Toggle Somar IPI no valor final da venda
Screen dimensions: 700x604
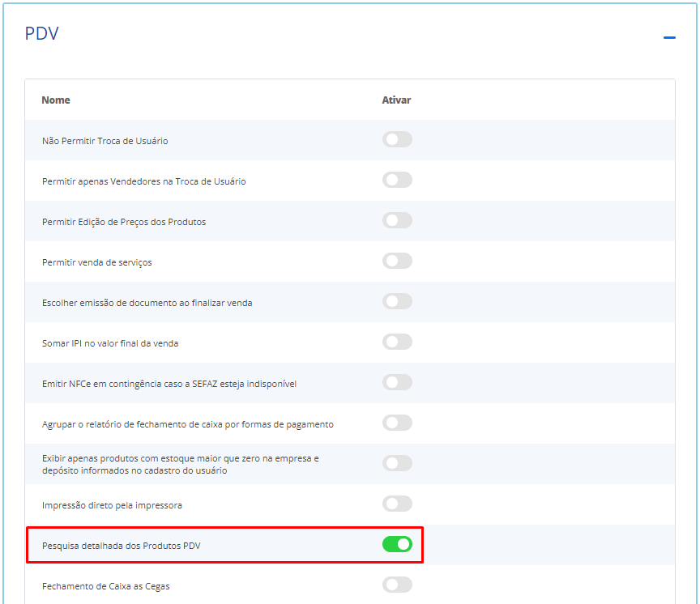click(x=397, y=342)
